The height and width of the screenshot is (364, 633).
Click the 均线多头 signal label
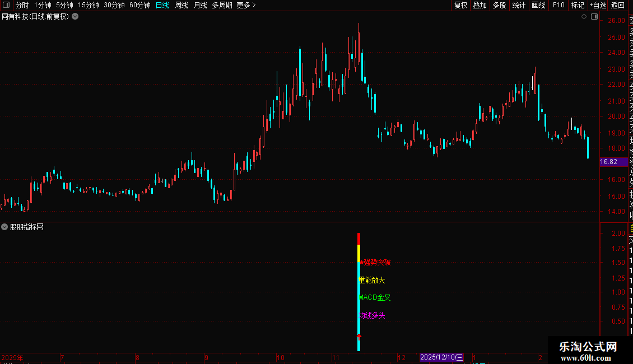(x=372, y=315)
